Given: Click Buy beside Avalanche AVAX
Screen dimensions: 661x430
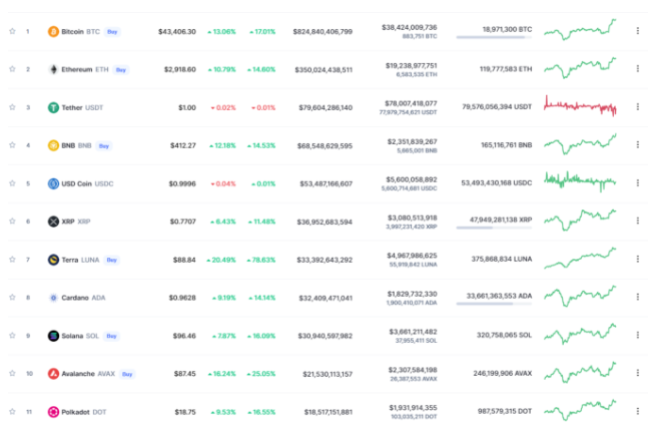Looking at the screenshot, I should pos(127,374).
